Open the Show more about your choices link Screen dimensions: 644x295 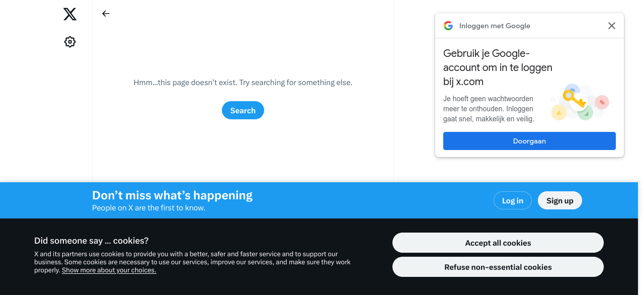pyautogui.click(x=109, y=270)
